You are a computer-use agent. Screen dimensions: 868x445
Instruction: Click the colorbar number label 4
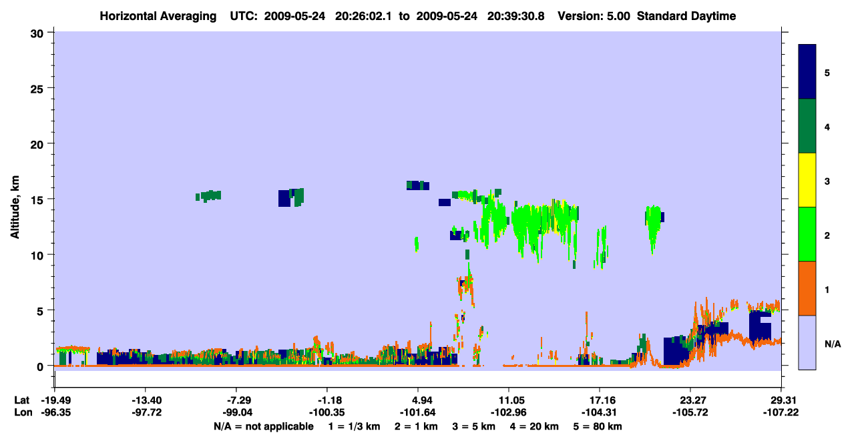point(827,126)
